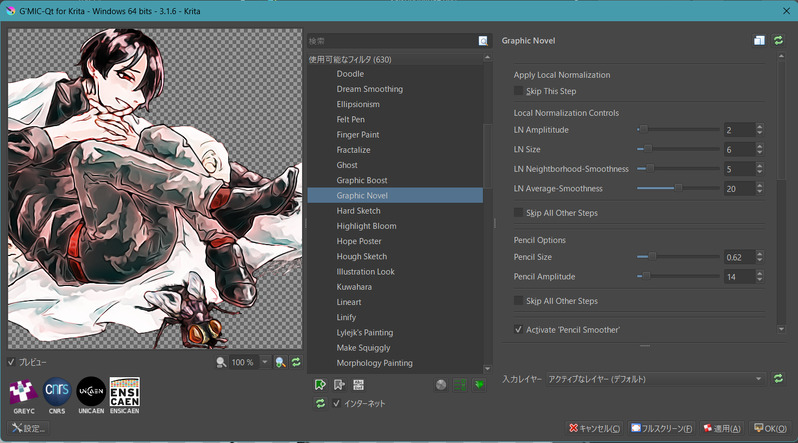The height and width of the screenshot is (443, 798).
Task: Click the copy parameters icon next to Graphic Novel title
Action: tap(759, 41)
